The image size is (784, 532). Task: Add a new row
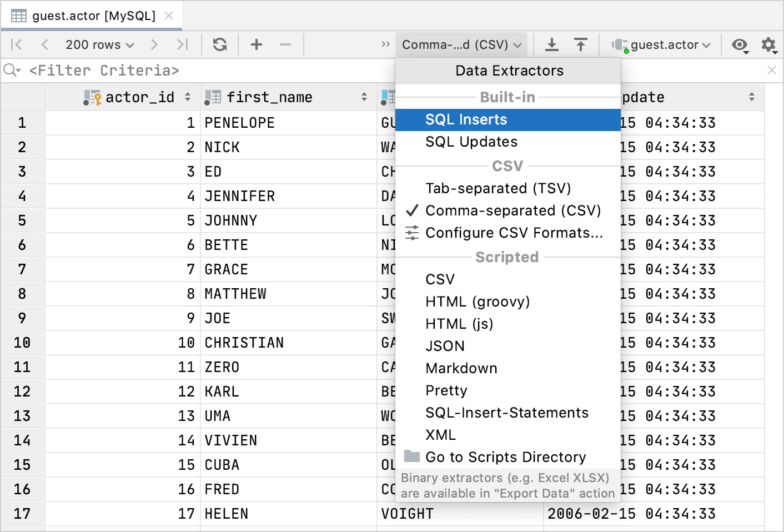coord(257,44)
